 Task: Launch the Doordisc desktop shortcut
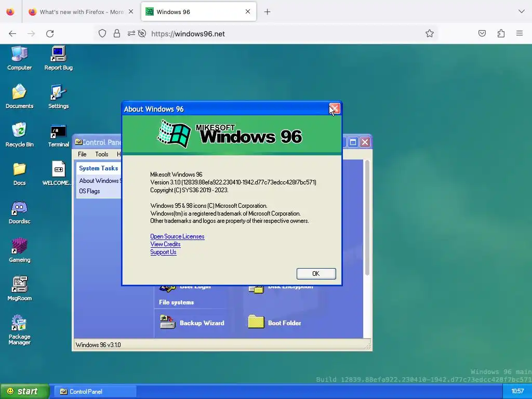(x=19, y=212)
